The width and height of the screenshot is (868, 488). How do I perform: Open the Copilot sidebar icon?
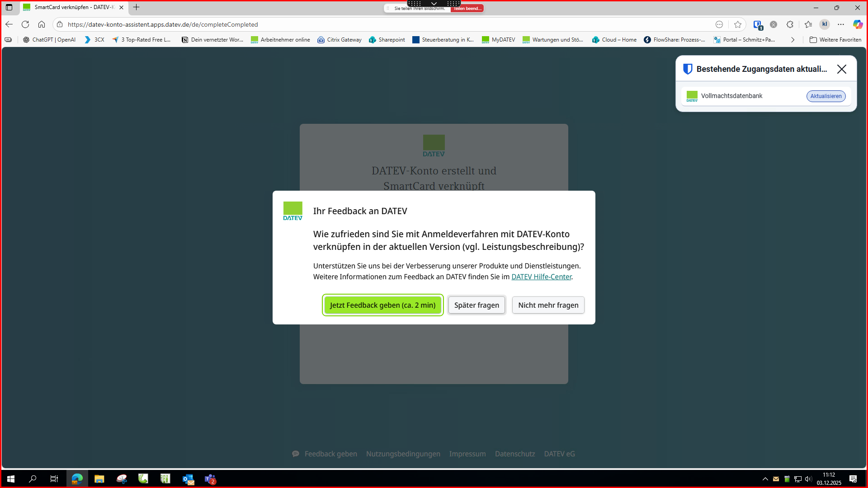pos(858,24)
